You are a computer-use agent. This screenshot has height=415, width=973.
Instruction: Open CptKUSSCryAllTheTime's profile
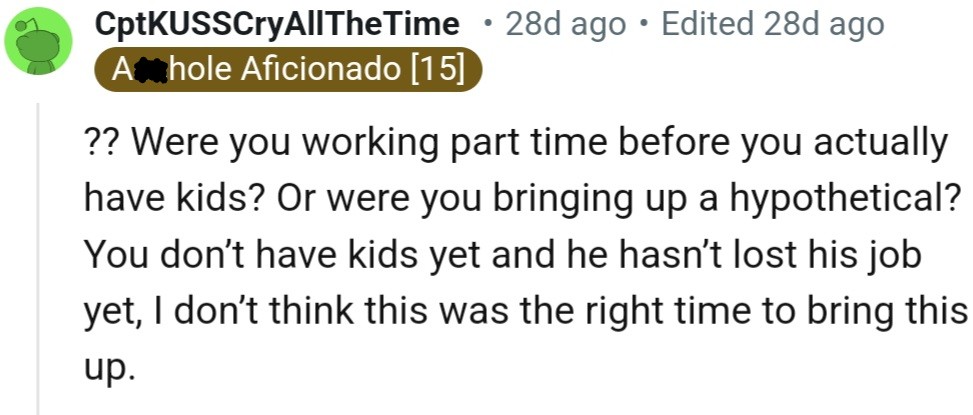click(x=277, y=23)
